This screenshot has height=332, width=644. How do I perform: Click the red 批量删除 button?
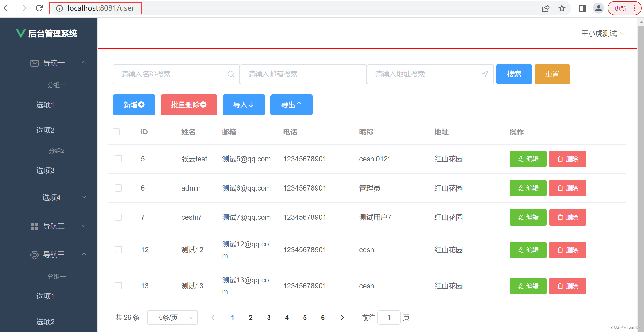click(x=189, y=105)
